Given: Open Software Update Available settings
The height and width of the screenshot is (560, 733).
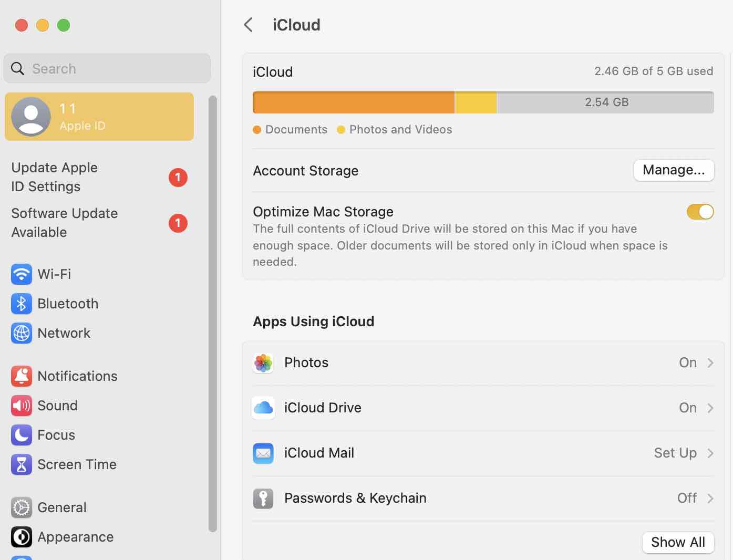Looking at the screenshot, I should (x=64, y=223).
